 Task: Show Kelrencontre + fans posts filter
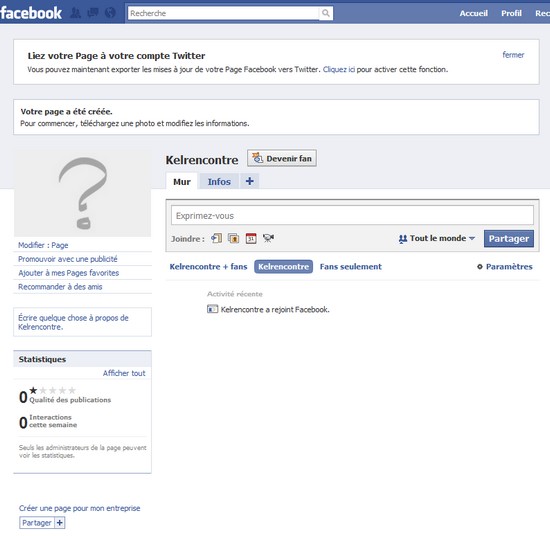(208, 267)
